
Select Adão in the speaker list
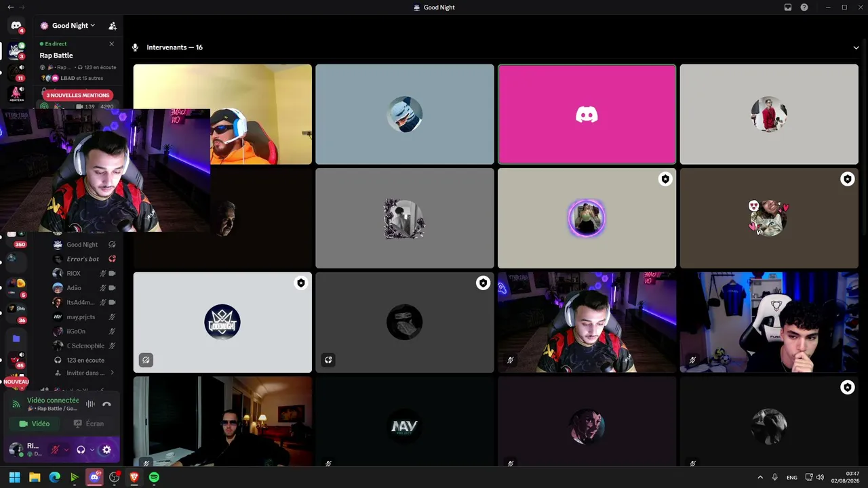coord(84,288)
